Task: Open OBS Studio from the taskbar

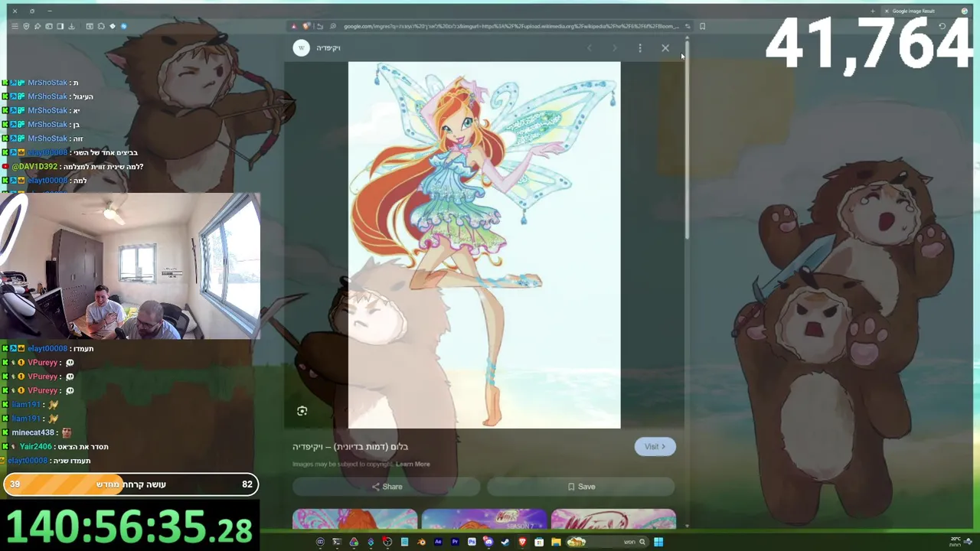Action: click(387, 542)
